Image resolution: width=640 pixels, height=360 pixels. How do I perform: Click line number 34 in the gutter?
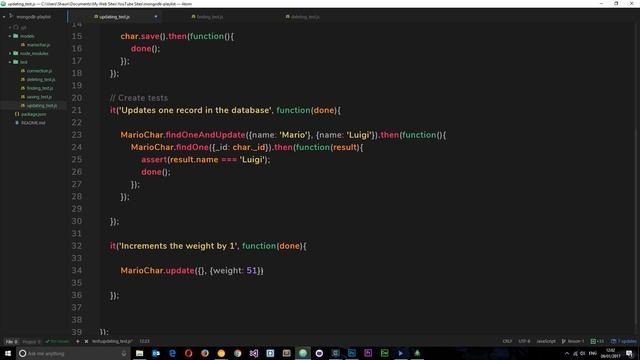(x=77, y=271)
